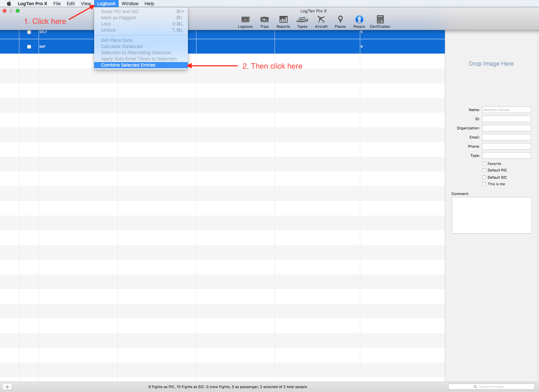Screen dimensions: 539x392
Task: Click the flights summary status text
Action: pos(228,387)
